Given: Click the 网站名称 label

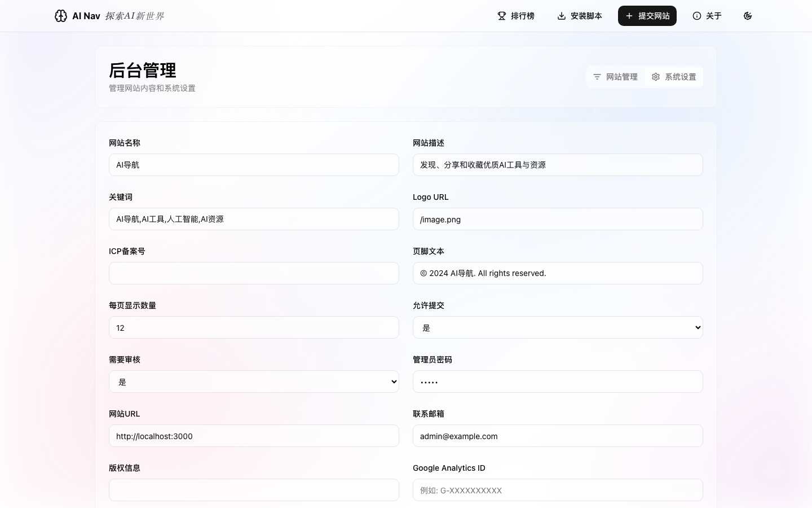Looking at the screenshot, I should coord(125,143).
